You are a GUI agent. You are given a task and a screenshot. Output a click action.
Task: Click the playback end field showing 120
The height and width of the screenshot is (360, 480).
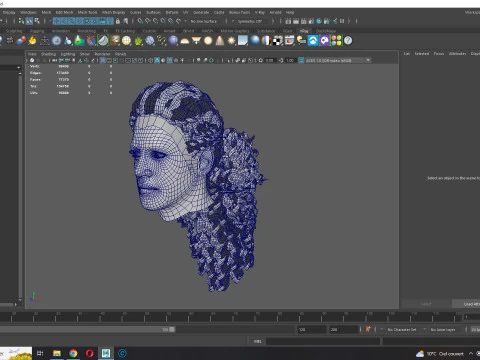point(312,329)
